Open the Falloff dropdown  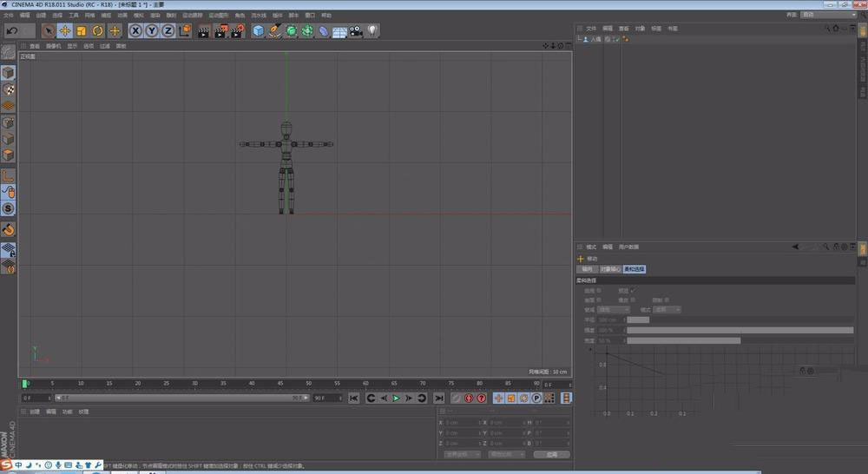(614, 310)
